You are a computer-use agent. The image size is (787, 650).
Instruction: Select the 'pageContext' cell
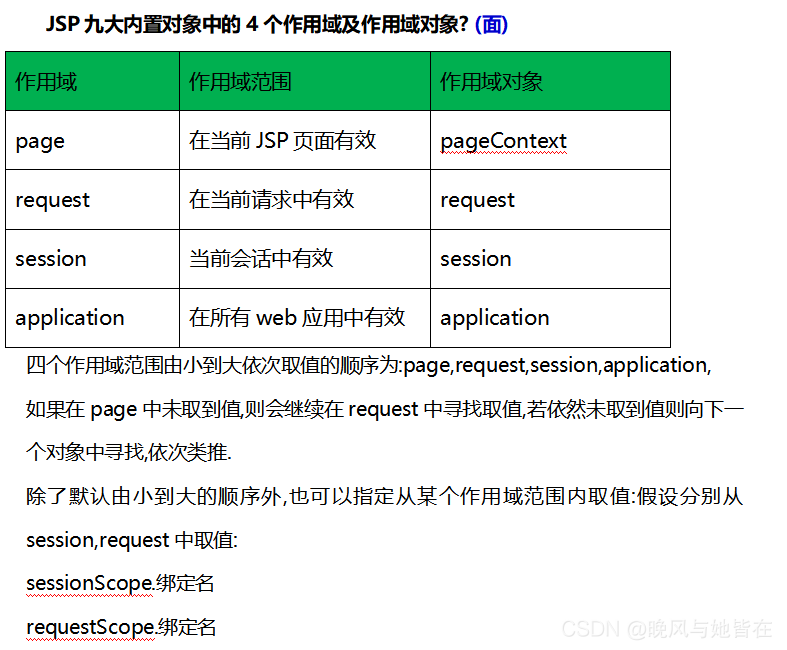coord(550,141)
